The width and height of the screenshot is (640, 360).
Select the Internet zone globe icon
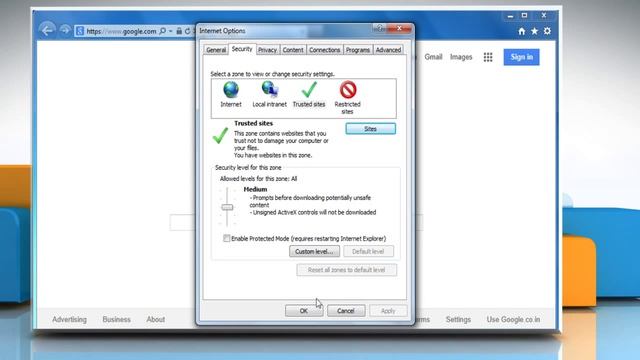[231, 90]
